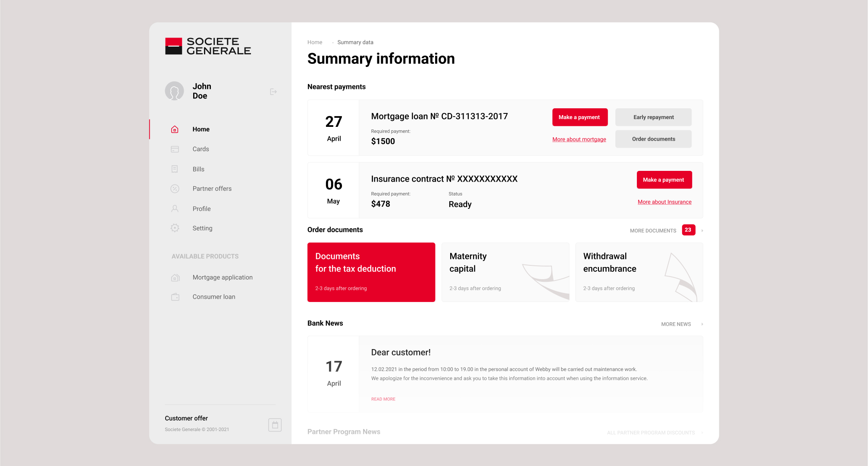Open the Cards menu item
868x466 pixels.
201,149
